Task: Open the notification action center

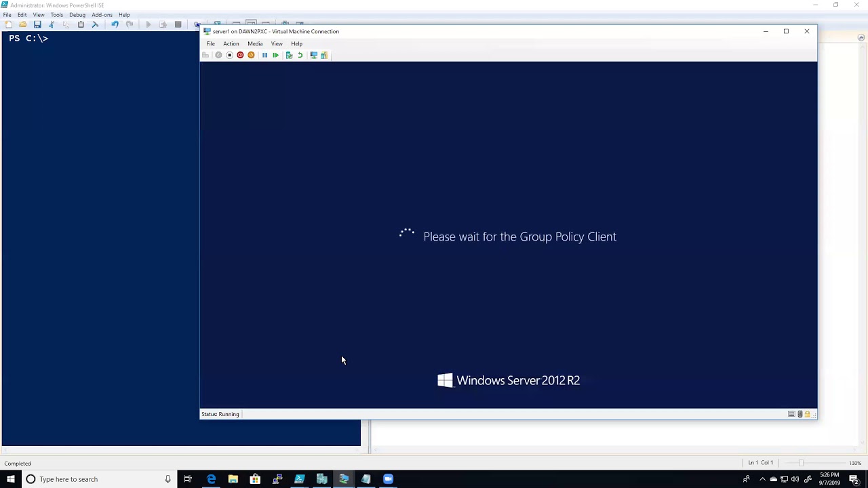Action: 854,479
